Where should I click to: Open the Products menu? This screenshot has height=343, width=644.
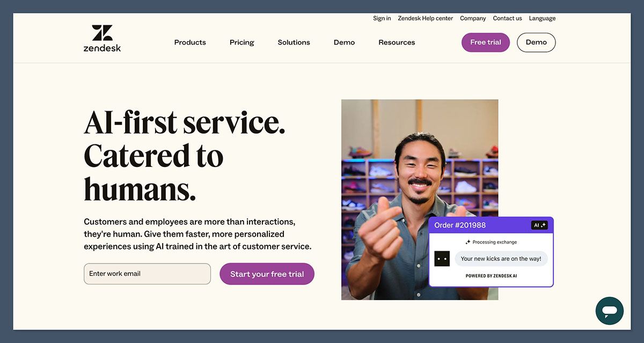click(x=190, y=42)
